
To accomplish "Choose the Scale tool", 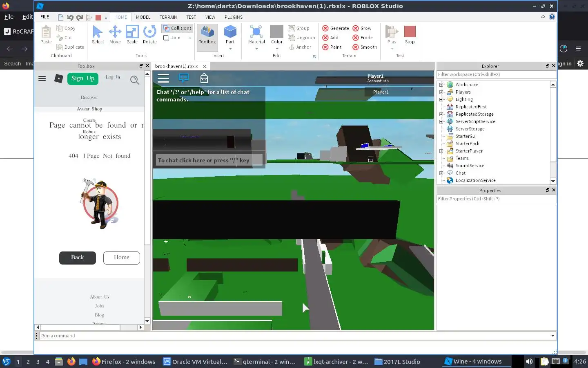I will (132, 35).
